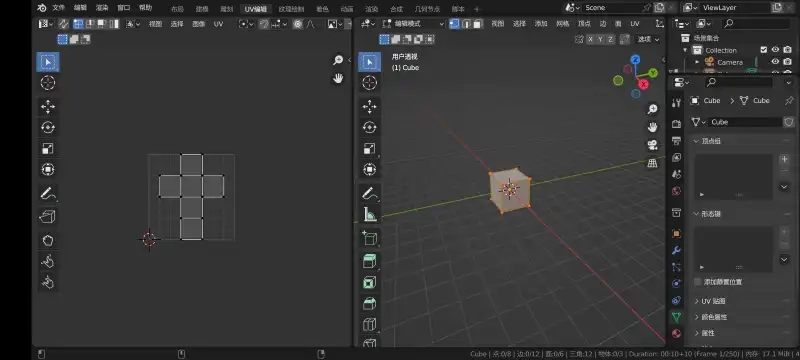Toggle the Collection exclude checkbox in outliner

(764, 50)
